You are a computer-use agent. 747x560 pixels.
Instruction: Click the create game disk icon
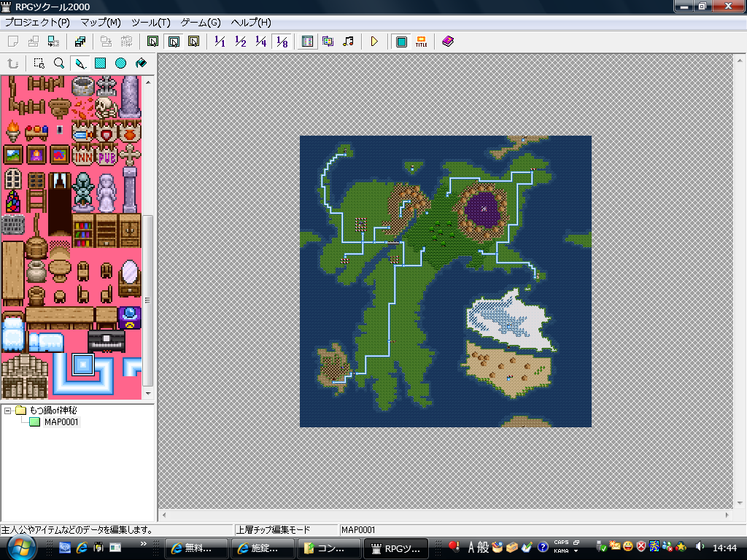point(53,42)
